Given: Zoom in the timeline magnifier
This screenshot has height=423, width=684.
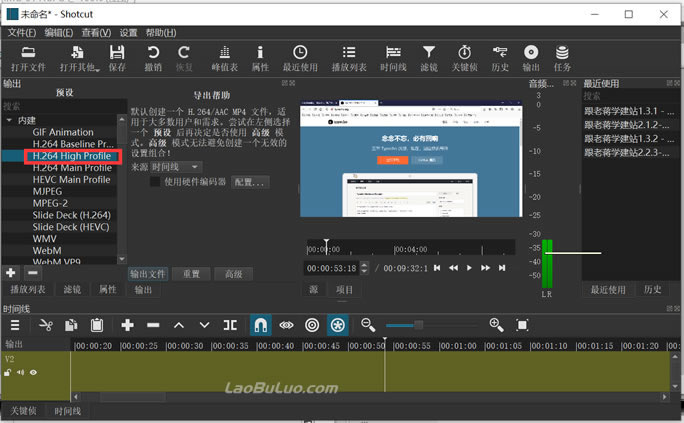Looking at the screenshot, I should tap(496, 325).
